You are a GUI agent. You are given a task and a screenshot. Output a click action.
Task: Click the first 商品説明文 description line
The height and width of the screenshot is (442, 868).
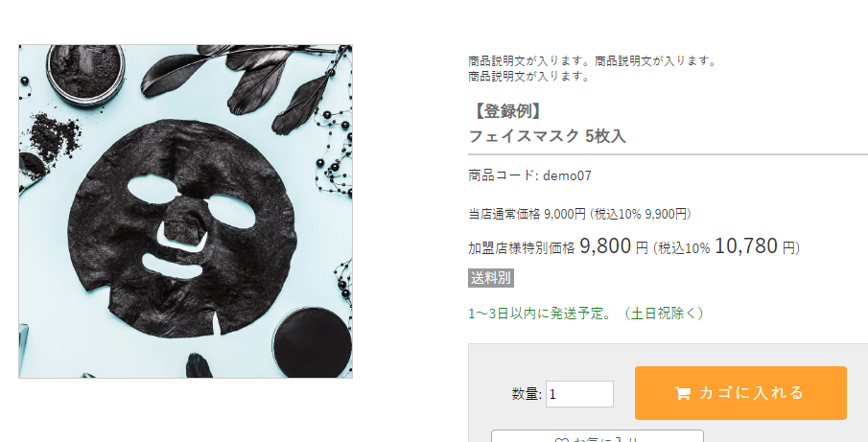click(593, 60)
